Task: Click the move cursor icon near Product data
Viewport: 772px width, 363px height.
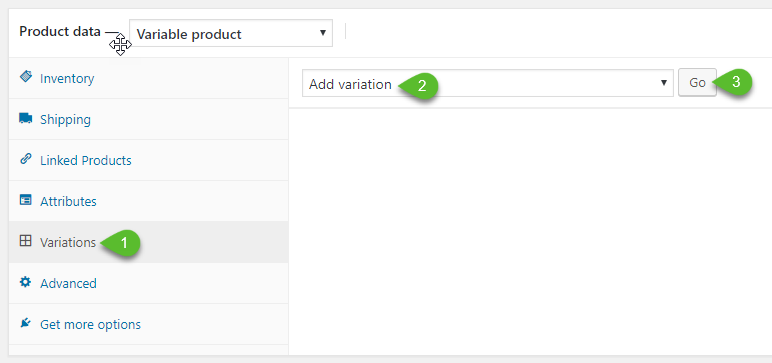Action: tap(121, 45)
